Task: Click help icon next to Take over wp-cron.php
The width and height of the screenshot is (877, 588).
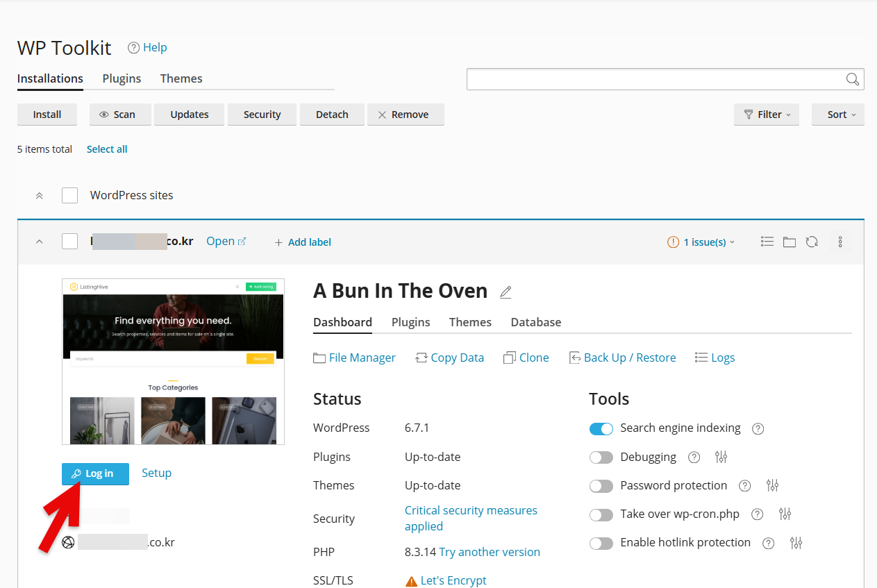Action: [x=758, y=514]
